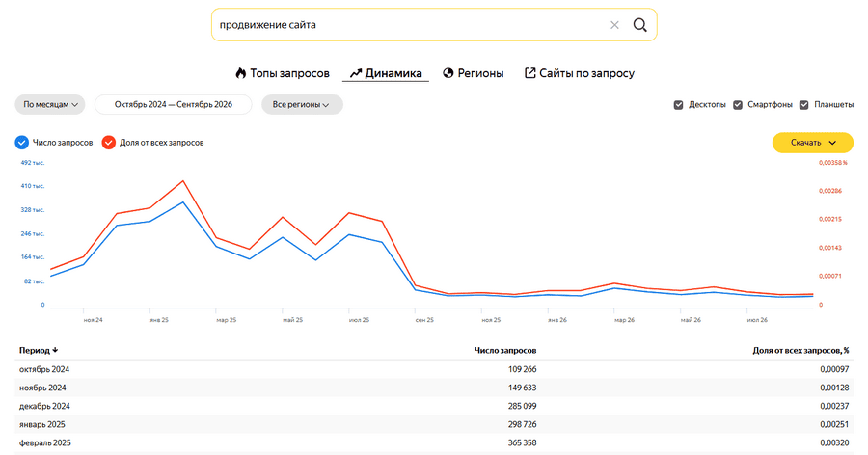Toggle blue Число запросов series checkbox

point(21,143)
